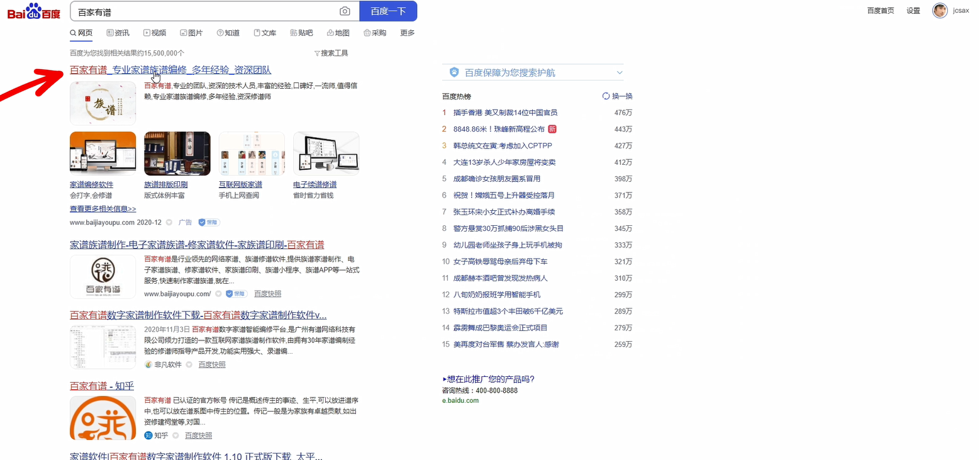Open hot topic 霹雳舞成巴黎奥运会正式项目
The height and width of the screenshot is (460, 980).
coord(500,328)
